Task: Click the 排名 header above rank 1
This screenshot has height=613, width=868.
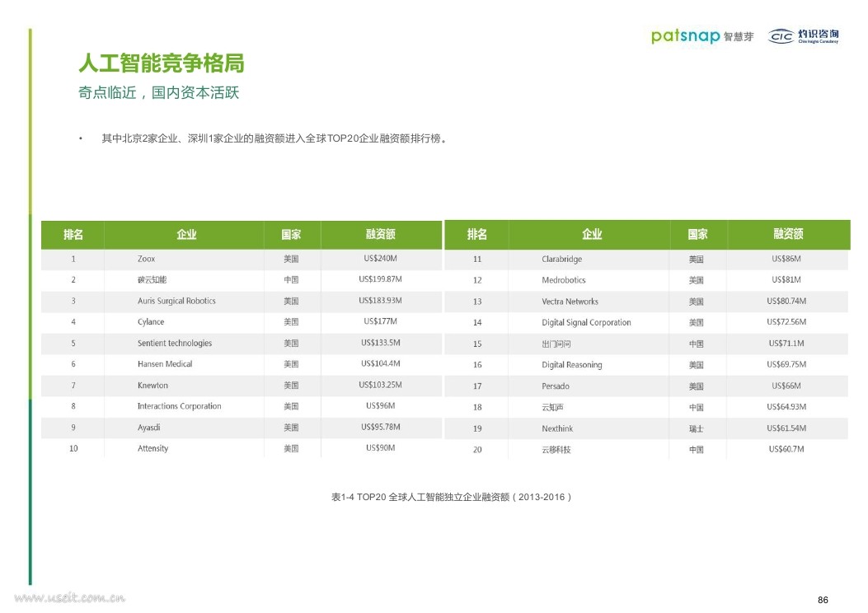Action: pyautogui.click(x=73, y=235)
